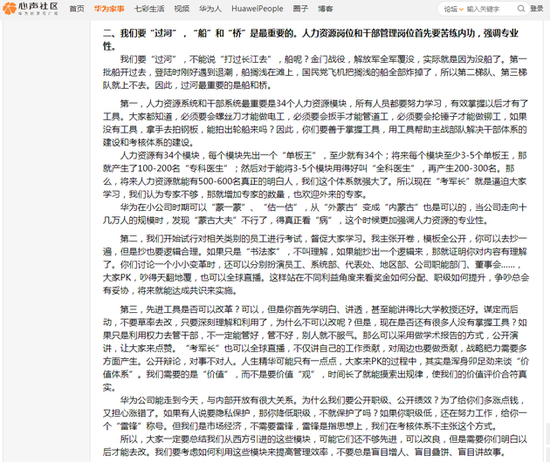
Task: Switch to the 华为人 section
Action: pyautogui.click(x=210, y=9)
